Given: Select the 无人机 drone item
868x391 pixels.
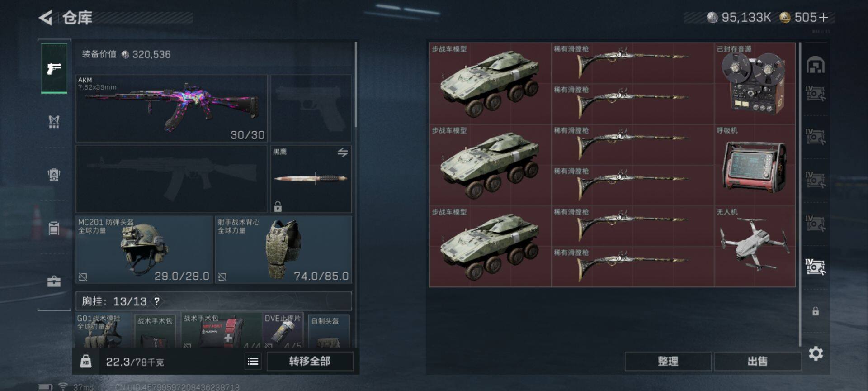Looking at the screenshot, I should [x=755, y=246].
